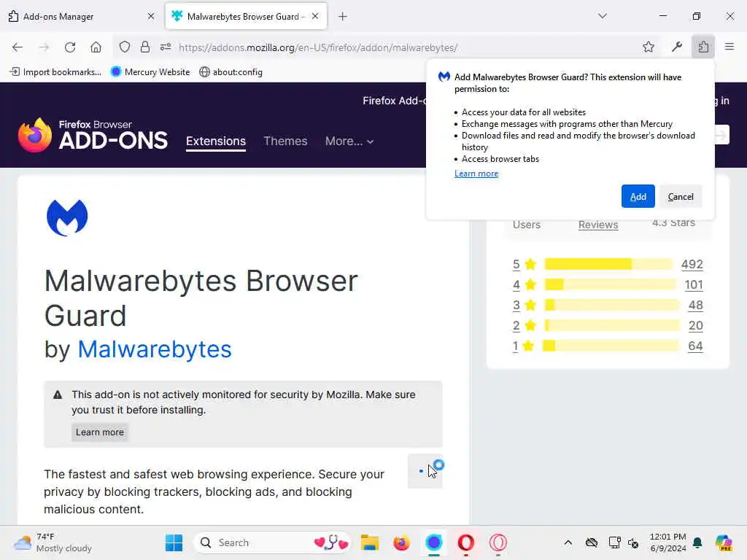Open 48 three-star reviews count
The image size is (747, 560).
point(695,306)
